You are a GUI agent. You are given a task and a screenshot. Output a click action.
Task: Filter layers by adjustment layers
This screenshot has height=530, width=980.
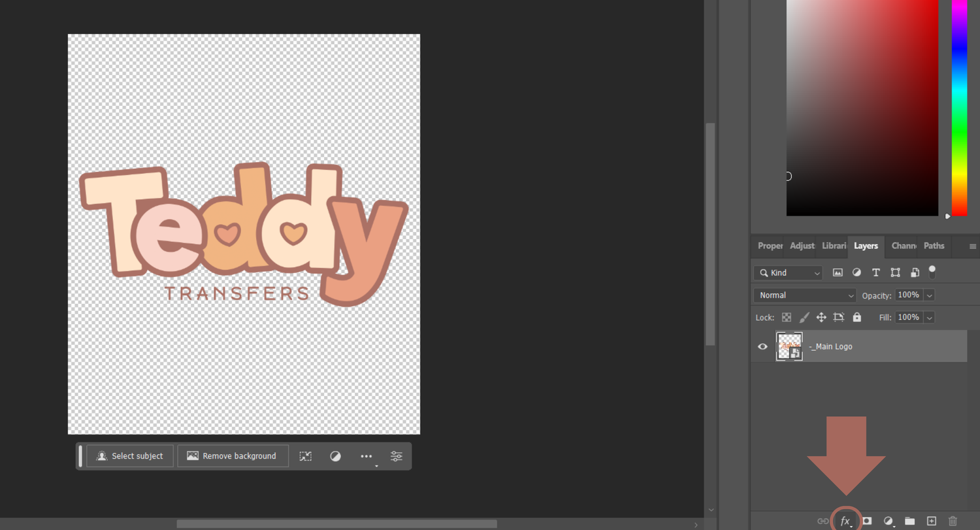pyautogui.click(x=857, y=273)
